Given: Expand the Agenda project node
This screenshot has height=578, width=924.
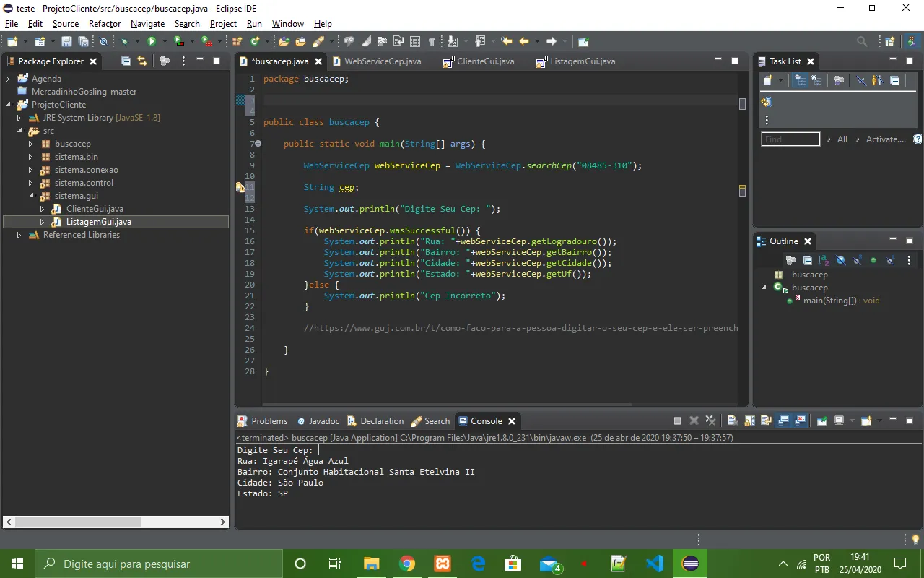Looking at the screenshot, I should click(x=8, y=79).
